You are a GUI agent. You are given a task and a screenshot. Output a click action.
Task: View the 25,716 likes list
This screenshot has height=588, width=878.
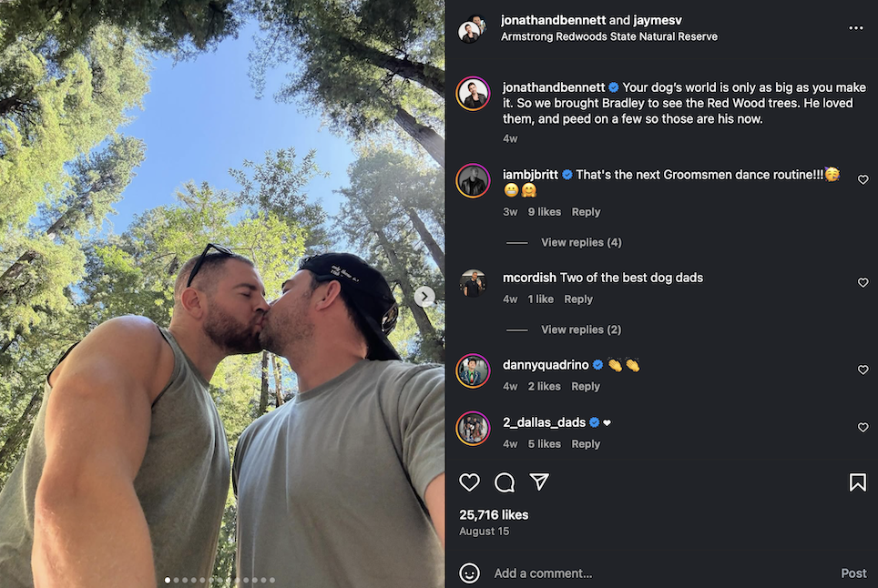point(494,514)
